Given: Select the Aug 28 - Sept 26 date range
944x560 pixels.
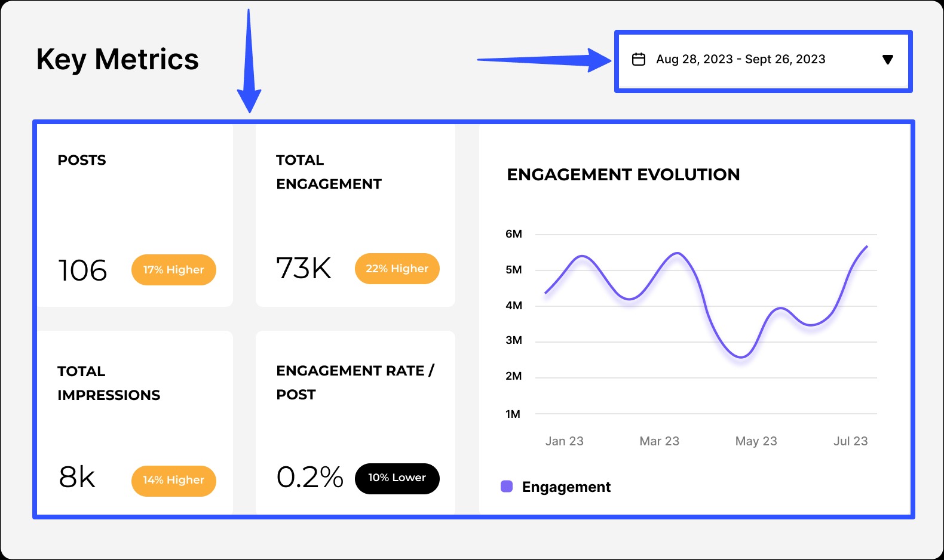Looking at the screenshot, I should click(740, 59).
